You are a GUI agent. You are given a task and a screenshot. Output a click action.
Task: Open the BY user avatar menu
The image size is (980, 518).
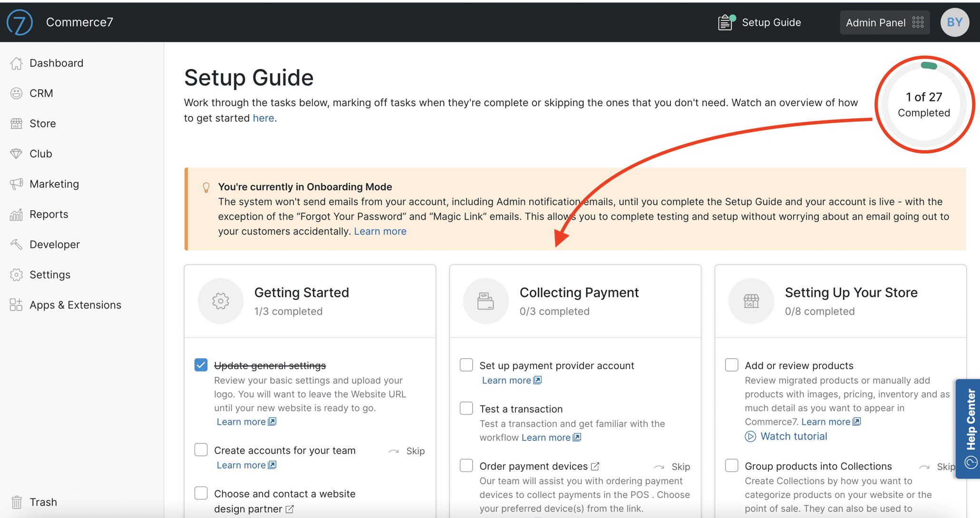(x=955, y=22)
